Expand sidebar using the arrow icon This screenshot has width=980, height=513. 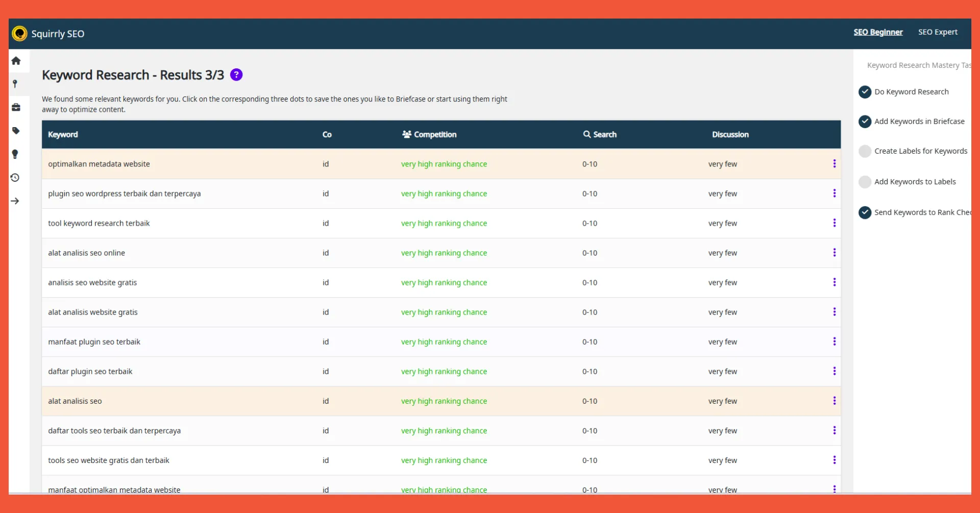tap(15, 201)
